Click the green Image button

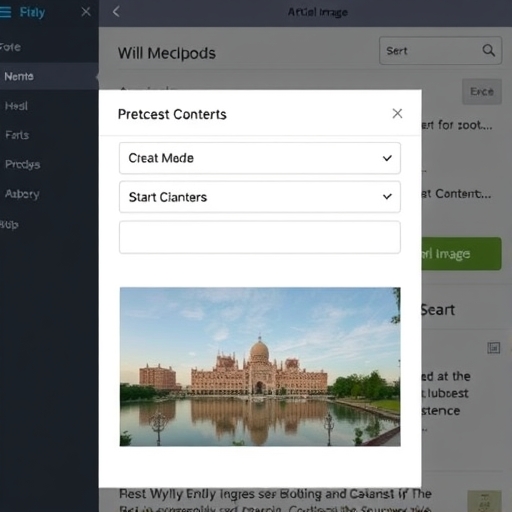461,254
